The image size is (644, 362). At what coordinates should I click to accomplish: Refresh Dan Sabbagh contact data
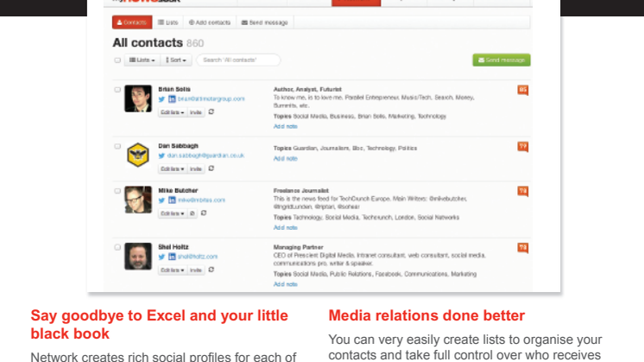(x=212, y=168)
